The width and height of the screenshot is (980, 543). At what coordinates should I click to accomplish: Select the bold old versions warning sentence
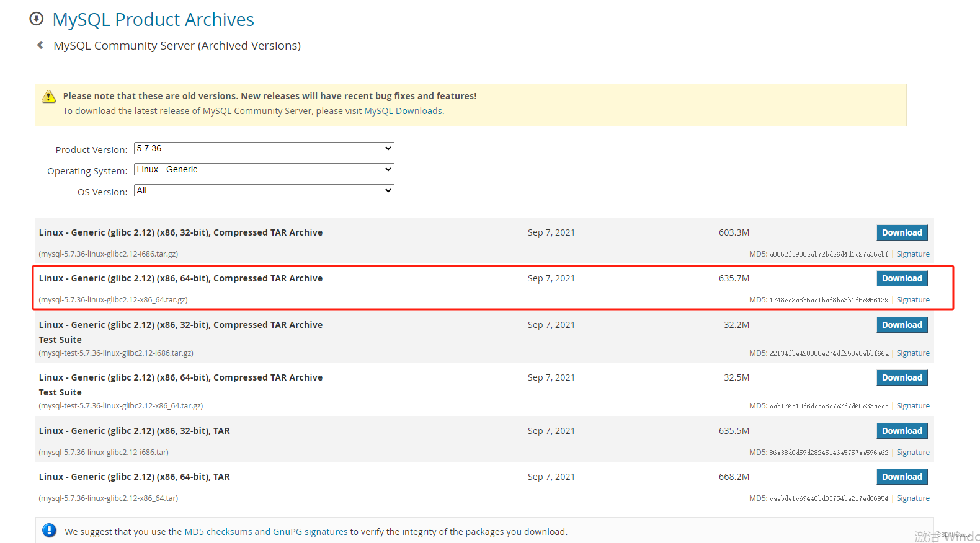point(270,96)
